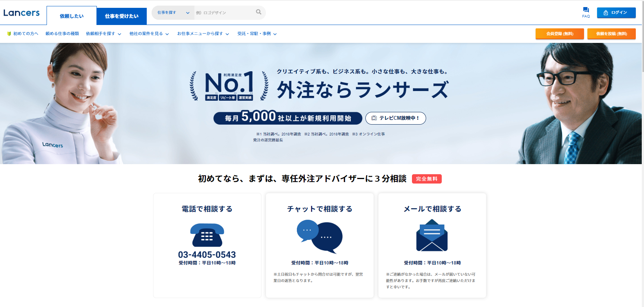Click the lock icon on the ログイン button
The height and width of the screenshot is (307, 644).
pos(606,13)
